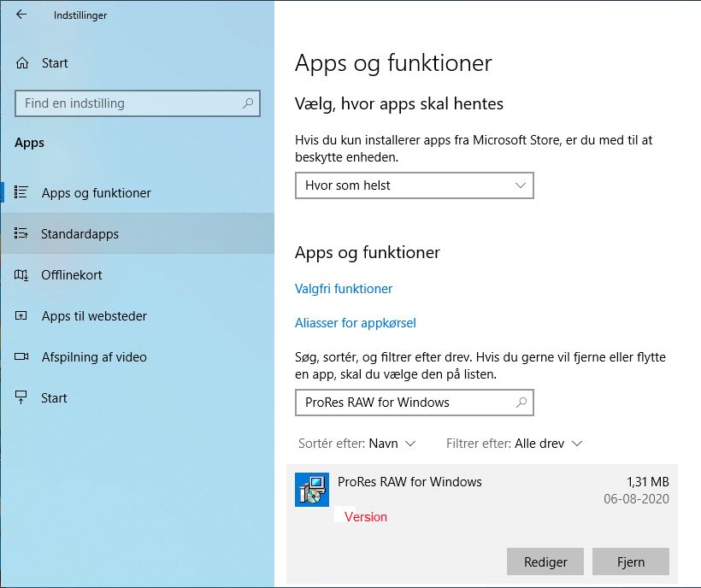The width and height of the screenshot is (701, 588).
Task: Click the Apps section heading in sidebar
Action: click(x=29, y=143)
